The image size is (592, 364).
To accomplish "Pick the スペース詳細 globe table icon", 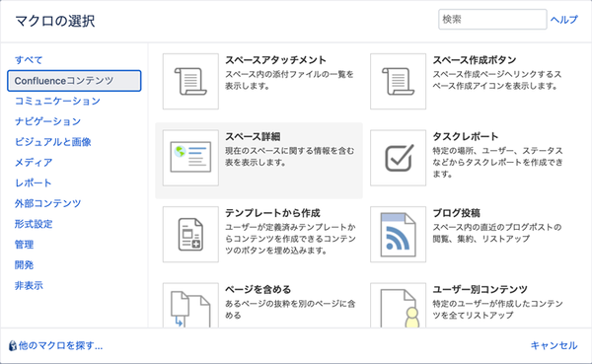I will click(x=190, y=158).
